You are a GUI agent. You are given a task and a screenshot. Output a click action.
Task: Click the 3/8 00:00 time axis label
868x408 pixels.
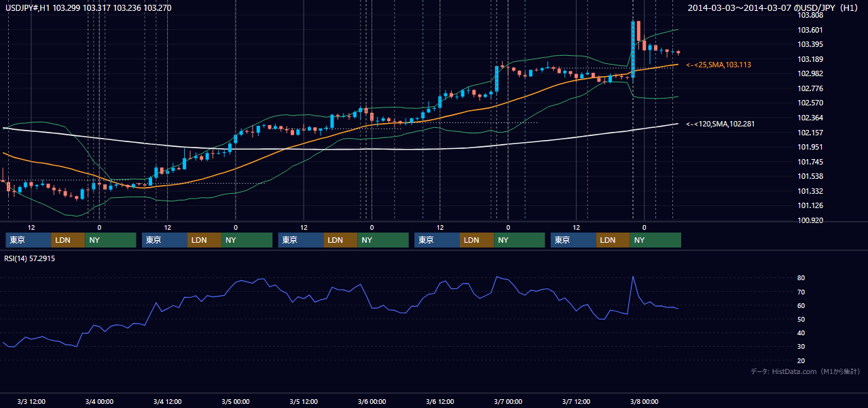tap(644, 402)
